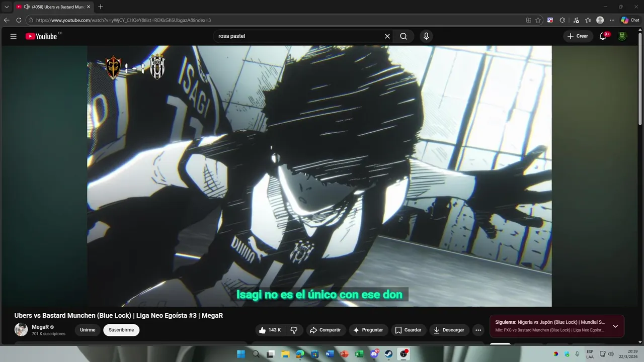644x362 pixels.
Task: Mute the tab via speaker icon
Action: 26,7
